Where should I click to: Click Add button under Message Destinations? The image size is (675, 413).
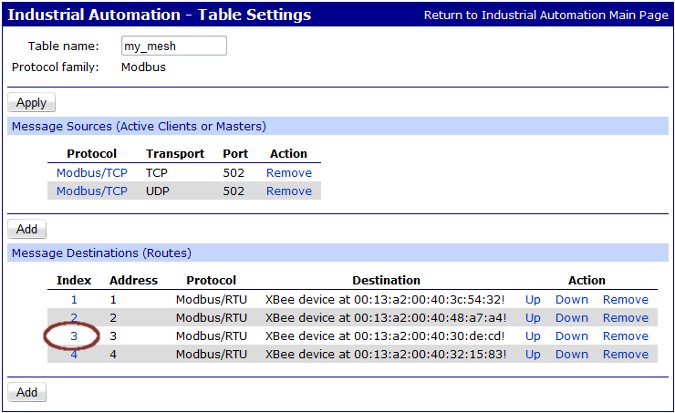(x=27, y=392)
